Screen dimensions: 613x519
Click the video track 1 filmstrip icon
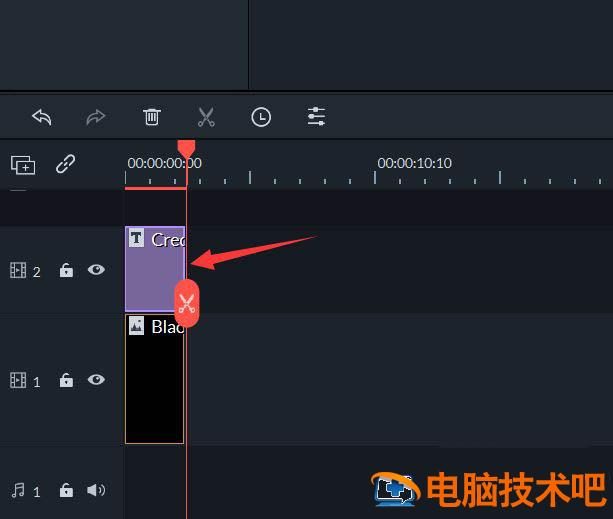18,380
